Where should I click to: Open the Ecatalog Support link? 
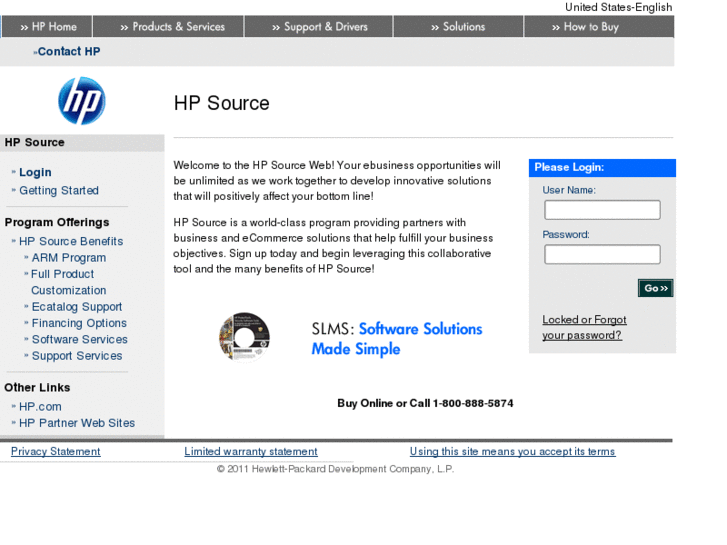pyautogui.click(x=77, y=307)
